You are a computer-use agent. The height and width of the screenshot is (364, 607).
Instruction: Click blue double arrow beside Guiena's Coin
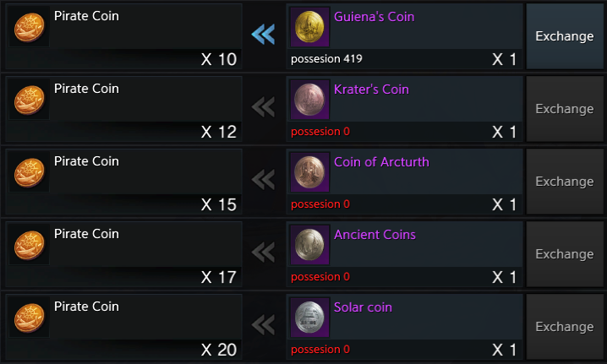click(263, 35)
